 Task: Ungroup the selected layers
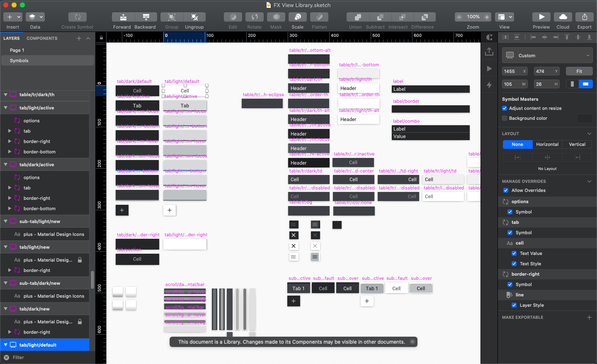194,17
